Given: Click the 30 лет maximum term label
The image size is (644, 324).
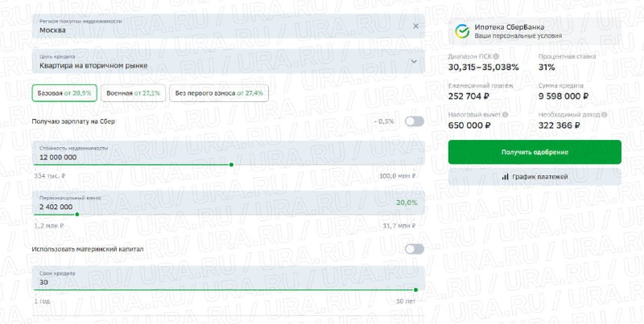Looking at the screenshot, I should click(x=406, y=301).
